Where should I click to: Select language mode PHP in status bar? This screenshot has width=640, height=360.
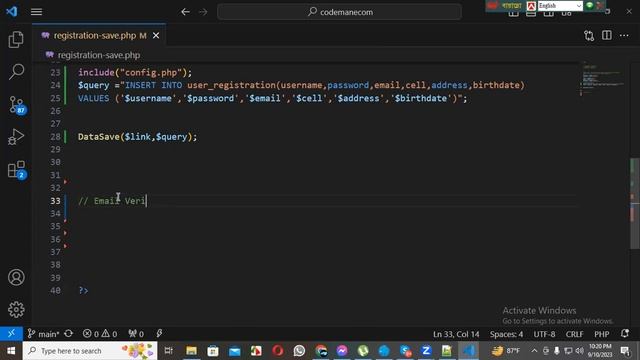pyautogui.click(x=602, y=334)
